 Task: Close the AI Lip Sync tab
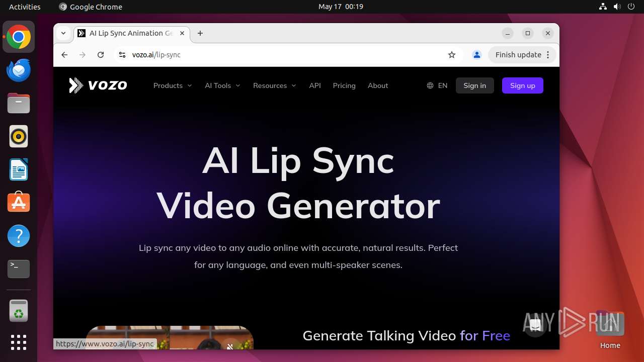[182, 33]
